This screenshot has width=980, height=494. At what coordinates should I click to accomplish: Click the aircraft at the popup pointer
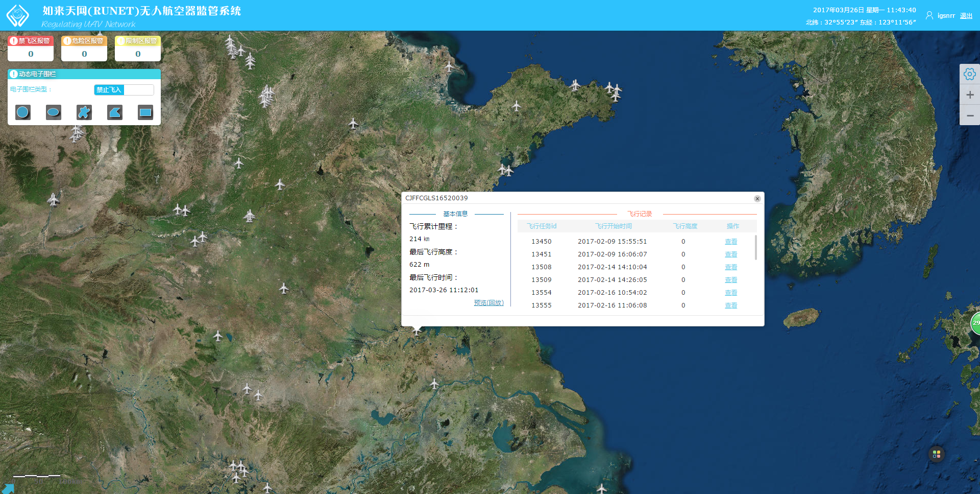[x=416, y=332]
